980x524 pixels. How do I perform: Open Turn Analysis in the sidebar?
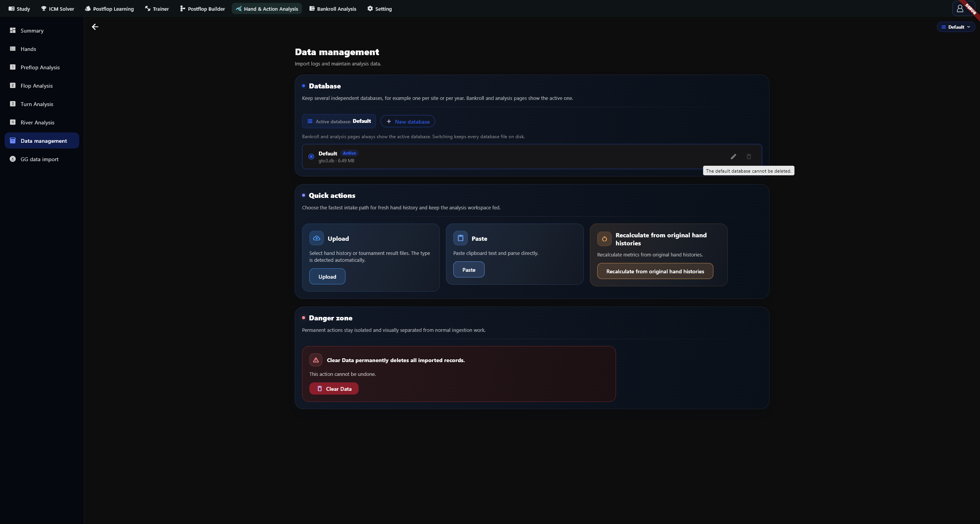[x=42, y=104]
